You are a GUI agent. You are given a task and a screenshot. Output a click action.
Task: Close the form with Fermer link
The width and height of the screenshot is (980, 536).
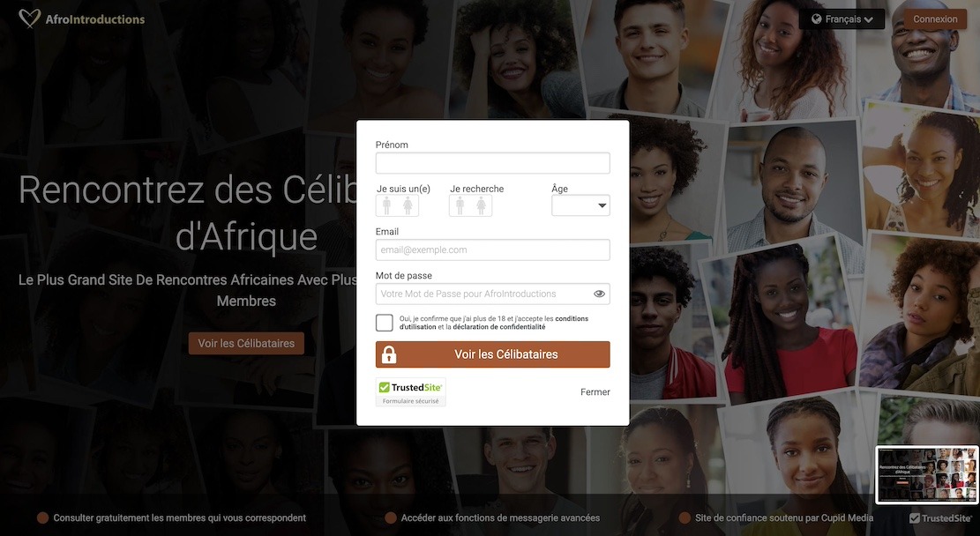(595, 392)
